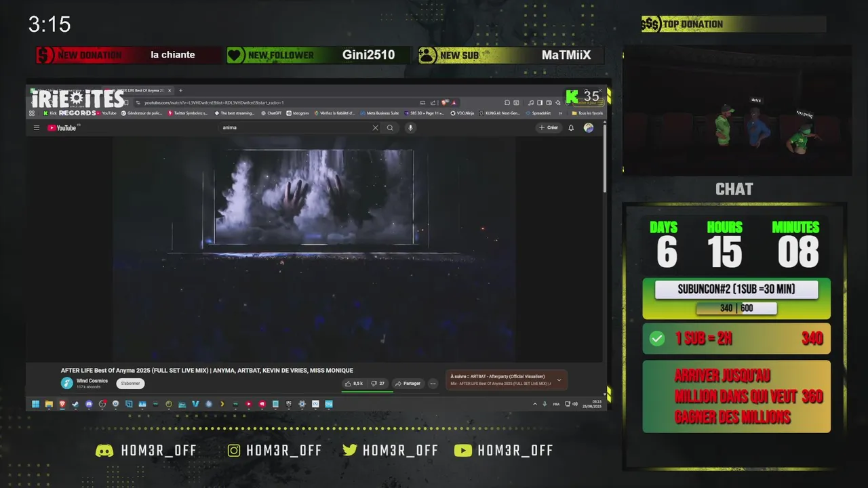Open the Settings gear taskbar icon
Image resolution: width=868 pixels, height=488 pixels.
pos(302,404)
